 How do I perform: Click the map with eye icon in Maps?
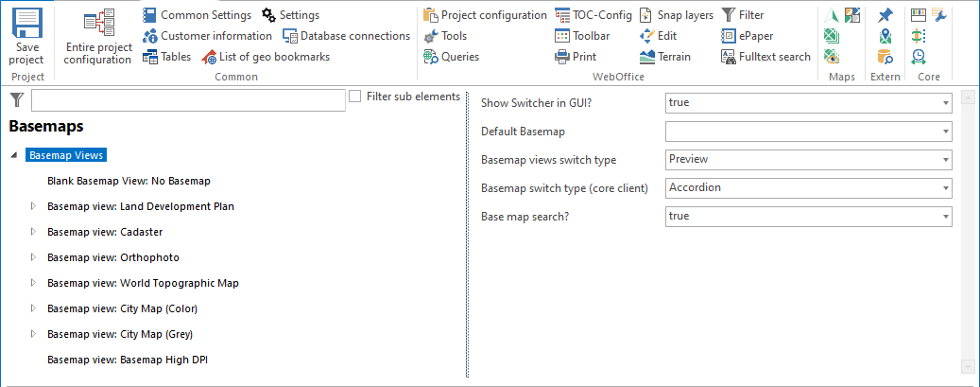pos(832,57)
